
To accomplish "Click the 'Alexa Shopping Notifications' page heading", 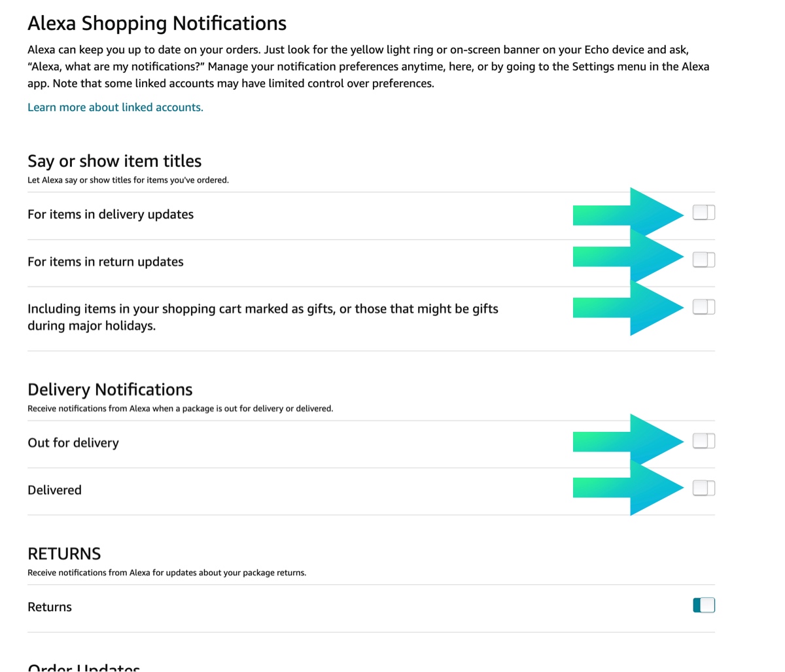I will point(157,24).
